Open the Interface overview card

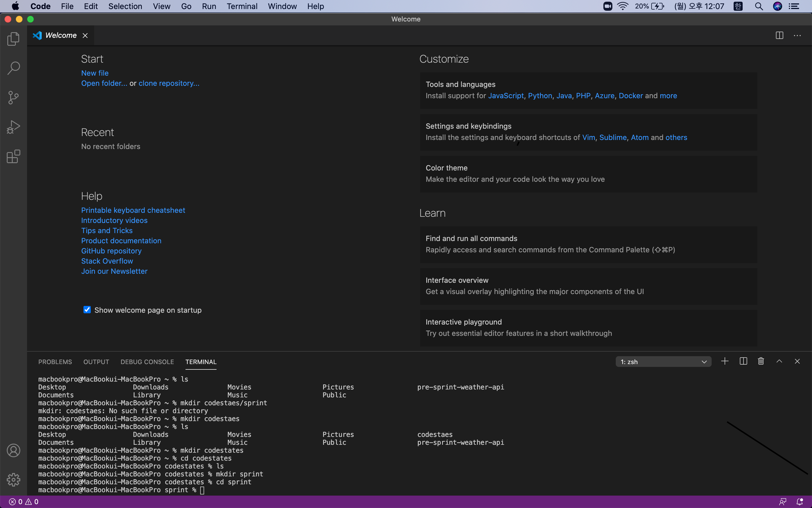588,286
